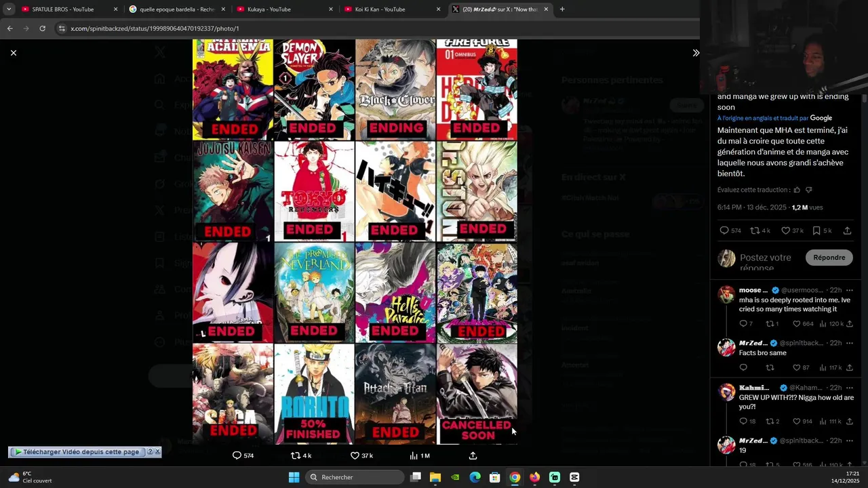Open moose's profile avatar
This screenshot has width=868, height=488.
point(726,294)
